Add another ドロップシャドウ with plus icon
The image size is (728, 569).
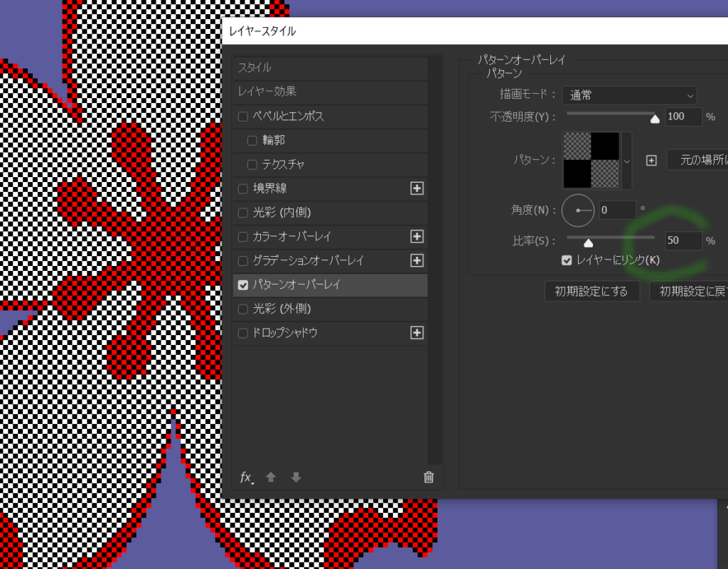tap(417, 332)
